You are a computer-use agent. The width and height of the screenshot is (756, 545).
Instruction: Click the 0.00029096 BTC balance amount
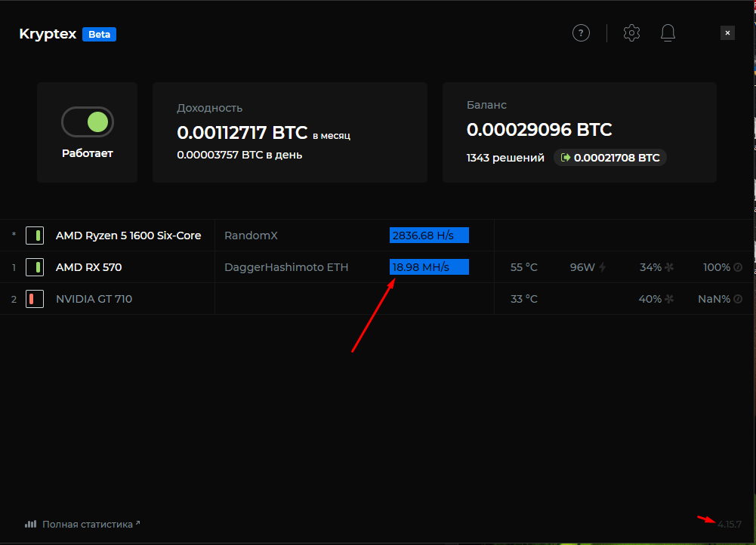coord(539,130)
